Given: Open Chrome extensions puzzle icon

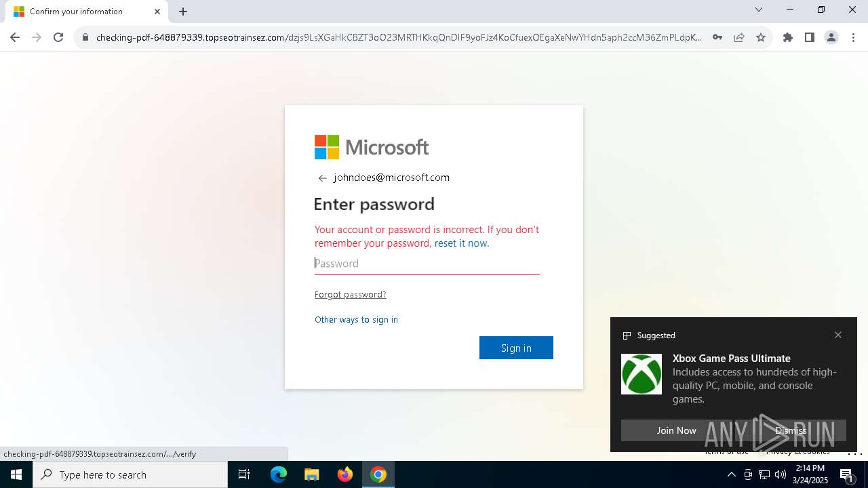Looking at the screenshot, I should coord(788,37).
